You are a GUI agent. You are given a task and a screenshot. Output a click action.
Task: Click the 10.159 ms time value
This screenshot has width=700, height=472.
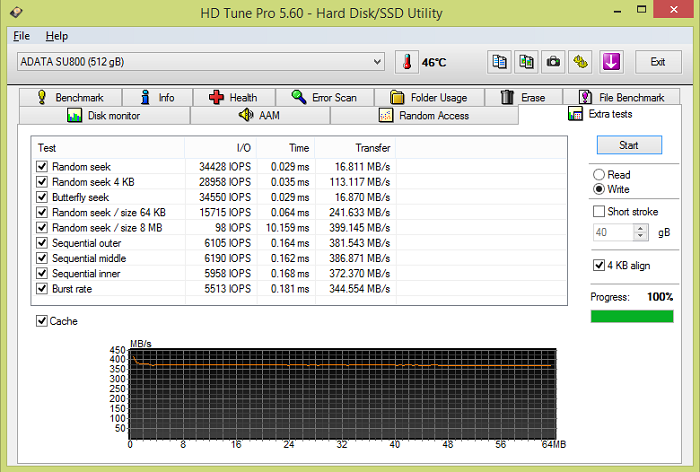[288, 228]
